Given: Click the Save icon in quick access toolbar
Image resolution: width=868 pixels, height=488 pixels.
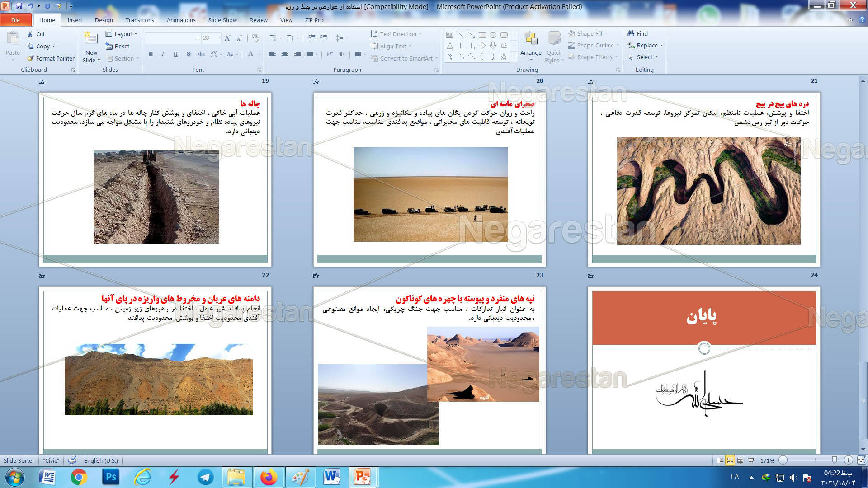Looking at the screenshot, I should click(19, 6).
